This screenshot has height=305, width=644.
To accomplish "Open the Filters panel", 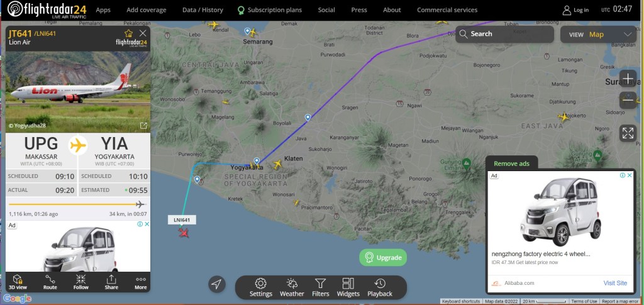I will point(320,287).
